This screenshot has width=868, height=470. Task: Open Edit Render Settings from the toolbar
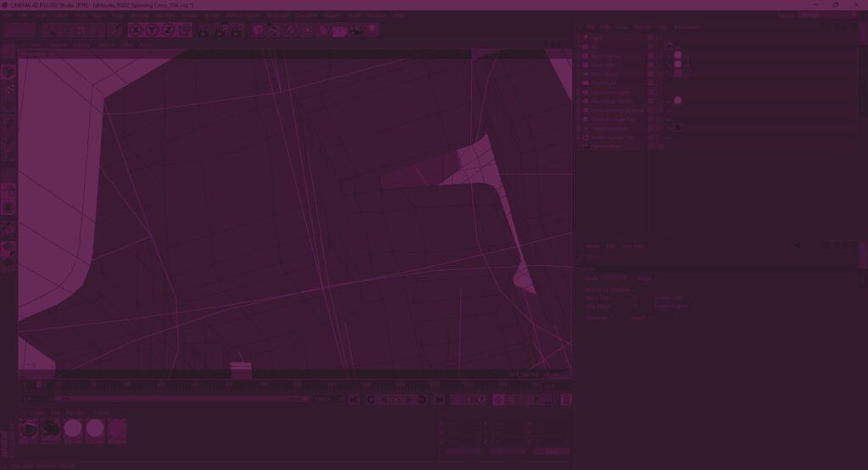pos(238,30)
